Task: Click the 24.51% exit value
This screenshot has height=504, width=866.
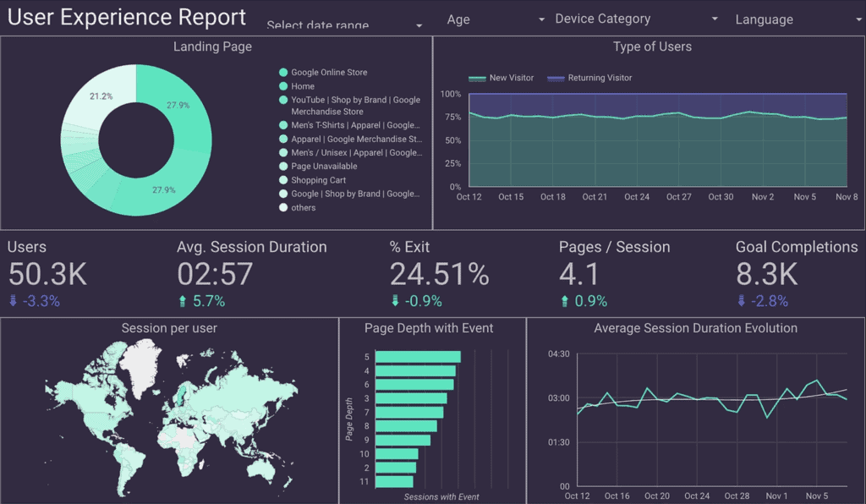Action: [440, 274]
